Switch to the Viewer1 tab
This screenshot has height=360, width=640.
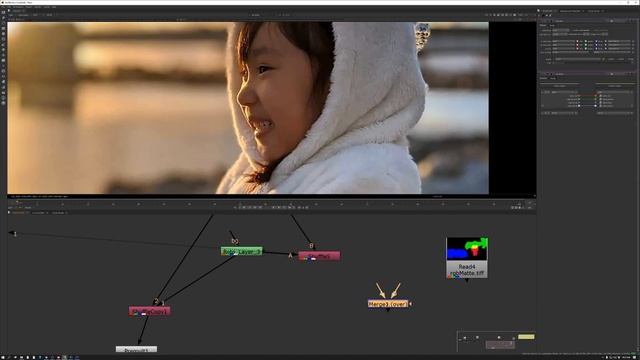[x=18, y=11]
